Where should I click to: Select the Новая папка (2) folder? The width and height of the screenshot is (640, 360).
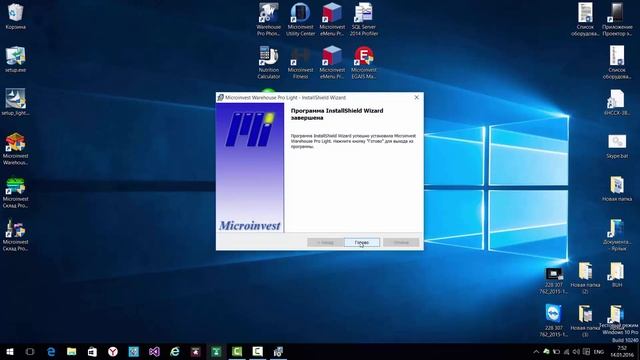[585, 278]
